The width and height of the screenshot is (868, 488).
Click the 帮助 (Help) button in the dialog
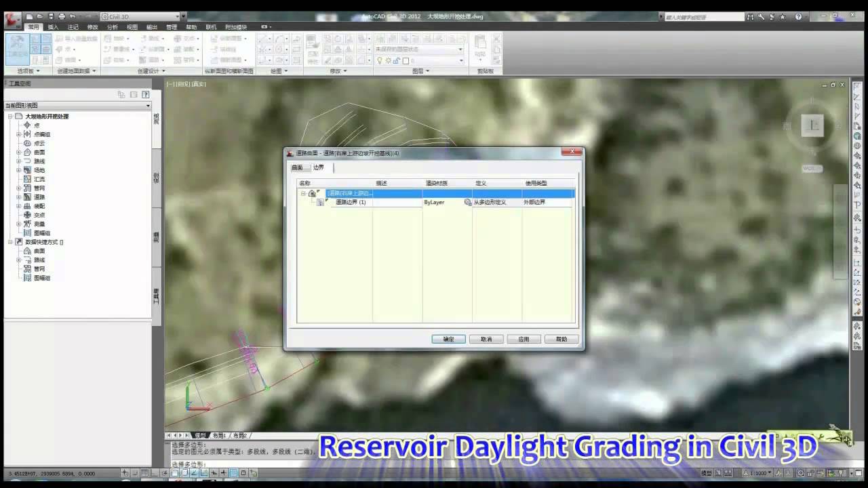(x=561, y=339)
